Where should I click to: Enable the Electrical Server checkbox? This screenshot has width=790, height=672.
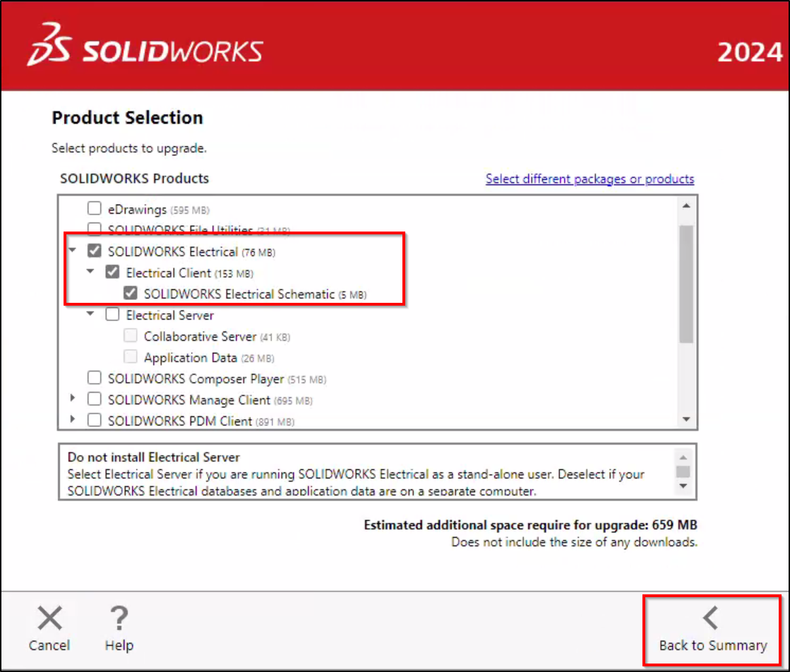point(112,314)
